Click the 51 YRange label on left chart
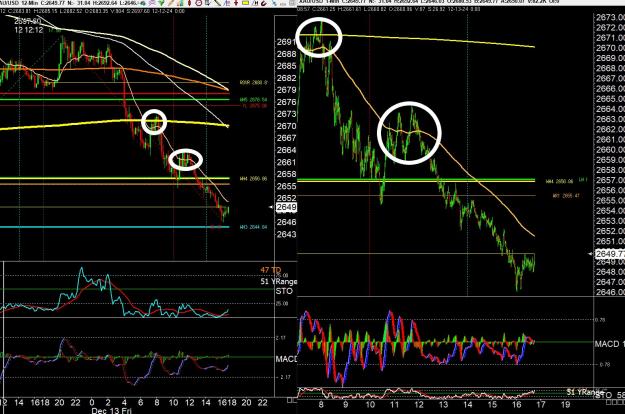Viewport: 625px width, 414px height. click(279, 281)
